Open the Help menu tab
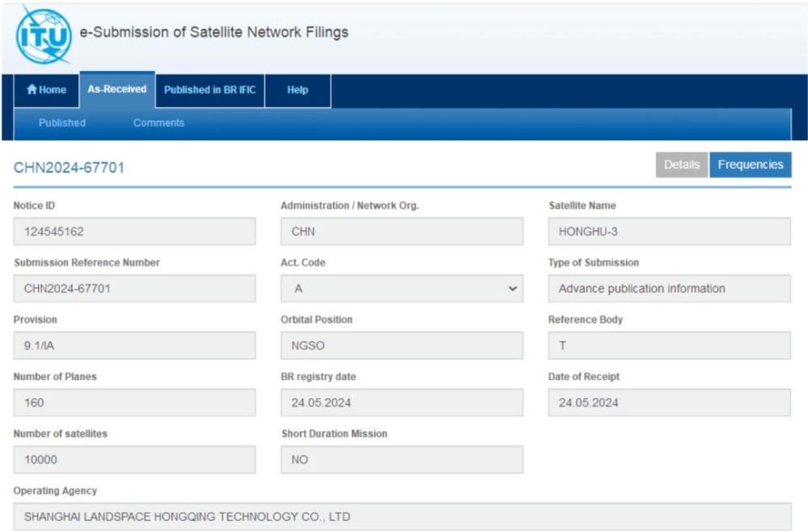Image resolution: width=808 pixels, height=532 pixels. pos(297,90)
